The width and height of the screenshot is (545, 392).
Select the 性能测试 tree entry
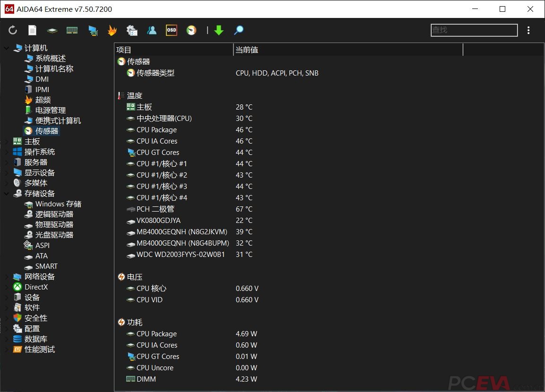pyautogui.click(x=40, y=349)
